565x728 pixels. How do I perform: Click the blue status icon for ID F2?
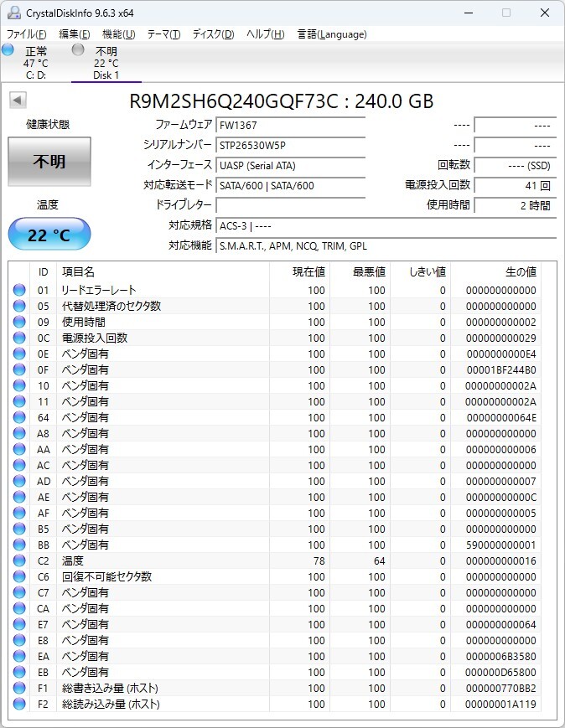click(x=19, y=704)
